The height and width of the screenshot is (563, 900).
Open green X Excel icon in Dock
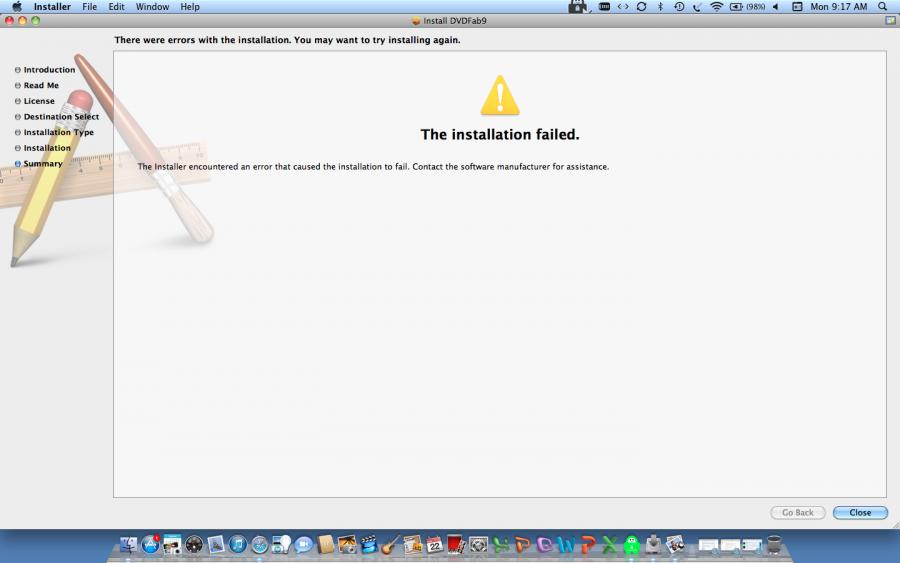click(x=610, y=544)
